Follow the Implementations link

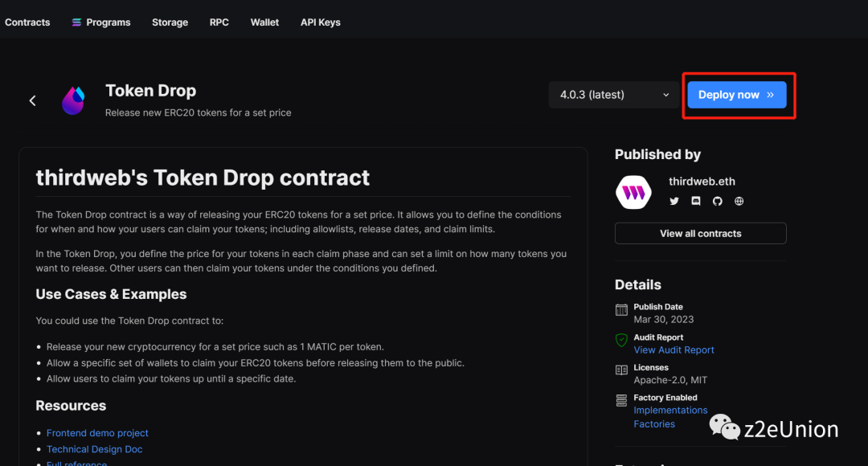(x=670, y=411)
